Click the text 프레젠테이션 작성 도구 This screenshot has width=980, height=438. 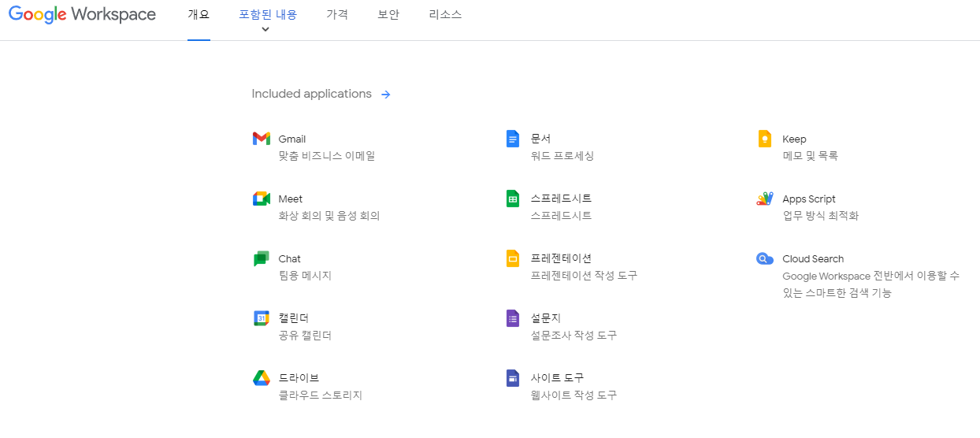(584, 276)
